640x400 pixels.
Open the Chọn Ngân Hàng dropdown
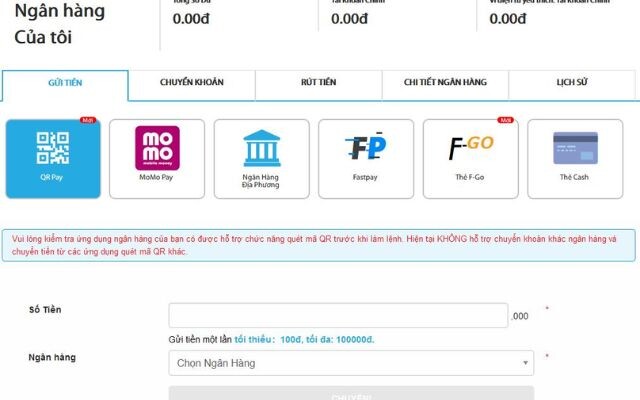351,363
